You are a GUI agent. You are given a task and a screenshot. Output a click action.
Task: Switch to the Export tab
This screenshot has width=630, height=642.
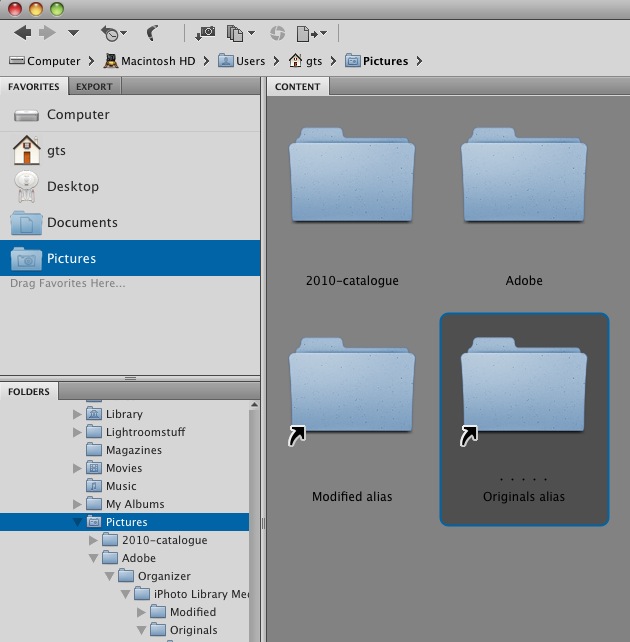point(94,87)
